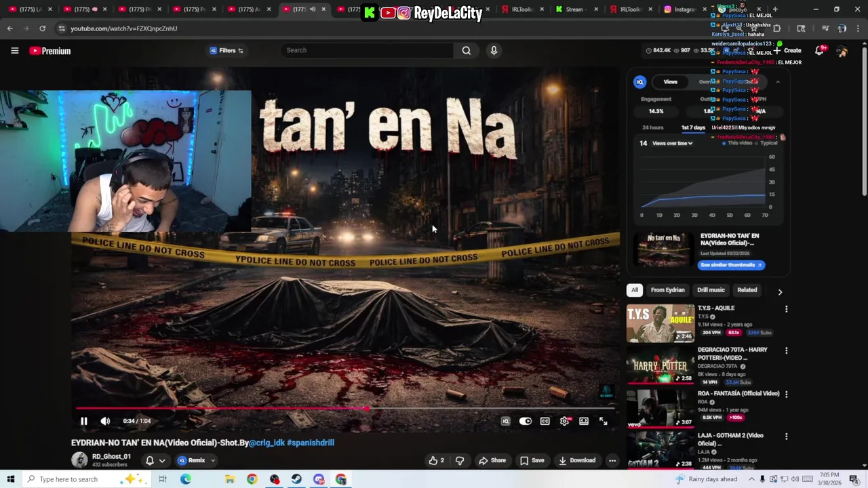The height and width of the screenshot is (488, 868).
Task: Toggle the autoplay switch in player
Action: coord(525,421)
